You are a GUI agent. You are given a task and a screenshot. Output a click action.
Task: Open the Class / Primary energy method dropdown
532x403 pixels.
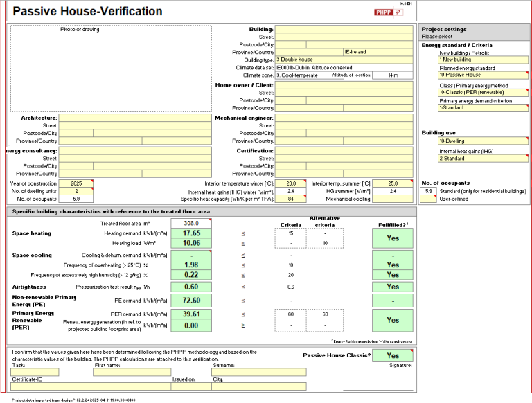pos(483,93)
